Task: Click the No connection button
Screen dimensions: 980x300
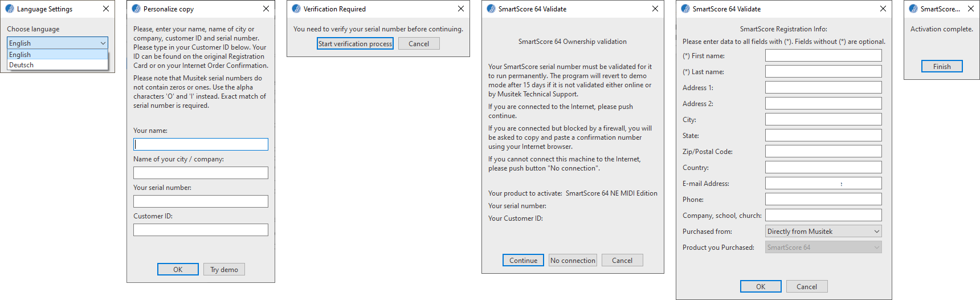Action: pyautogui.click(x=573, y=260)
